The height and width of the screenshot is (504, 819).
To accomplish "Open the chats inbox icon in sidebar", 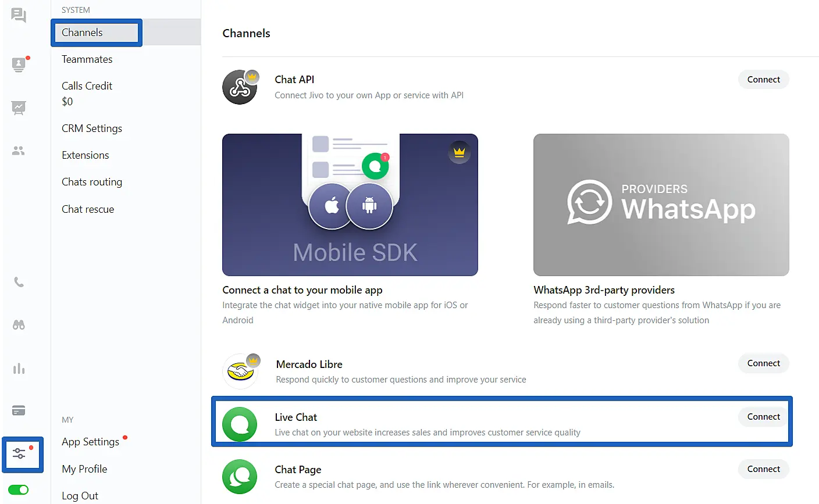I will 19,15.
